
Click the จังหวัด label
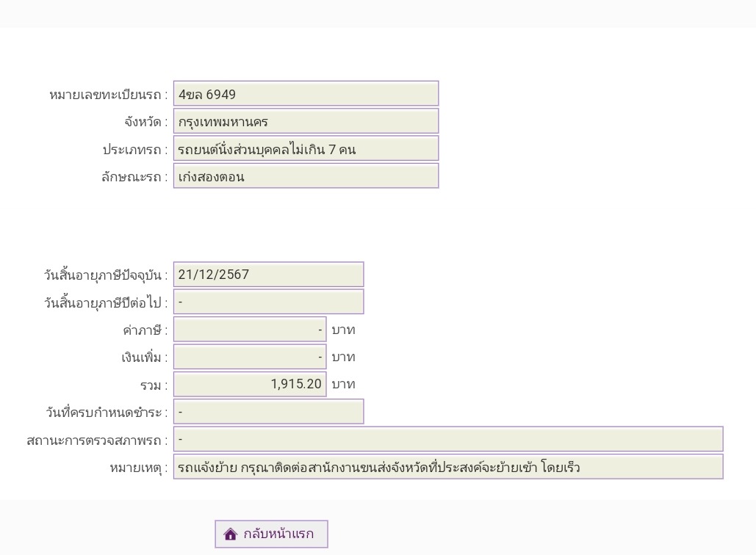point(146,123)
